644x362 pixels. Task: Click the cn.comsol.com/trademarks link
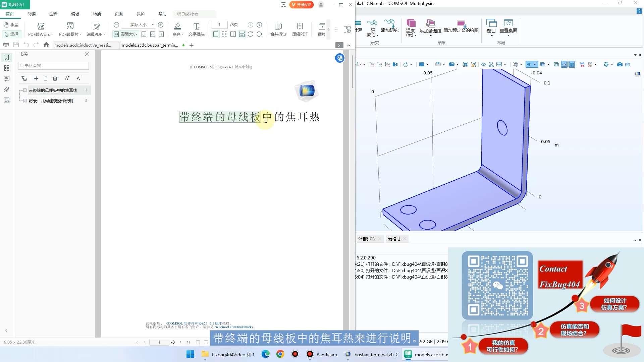click(234, 327)
